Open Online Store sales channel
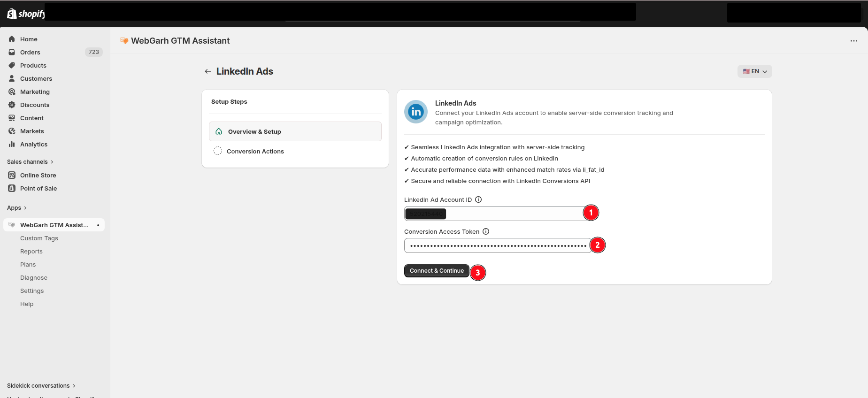This screenshot has width=868, height=398. pyautogui.click(x=54, y=175)
